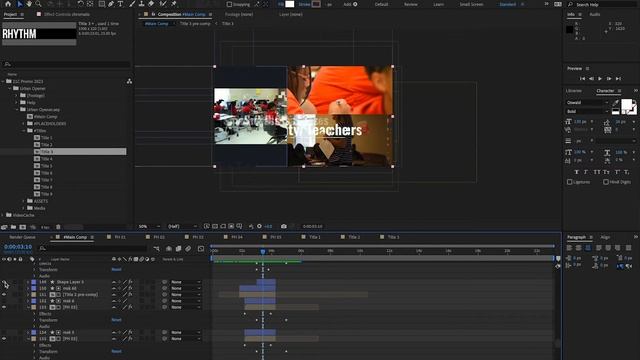Switch to the Standard workspace
Screen dimensions: 640x360
(x=508, y=4)
